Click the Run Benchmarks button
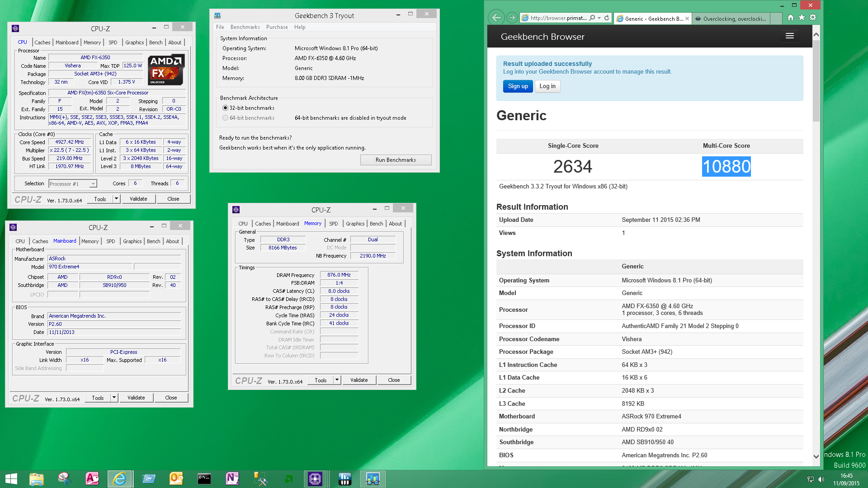The height and width of the screenshot is (488, 868). [x=396, y=160]
